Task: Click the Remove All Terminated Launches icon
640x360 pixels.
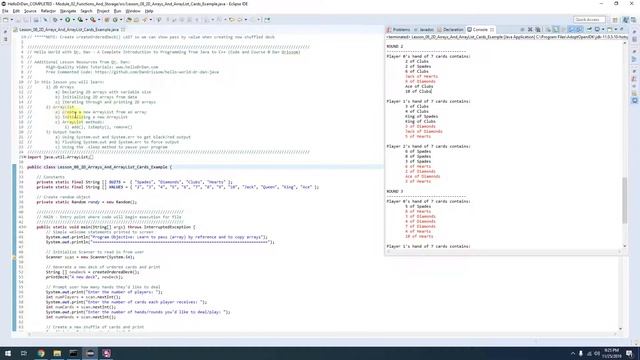Action: click(x=538, y=29)
